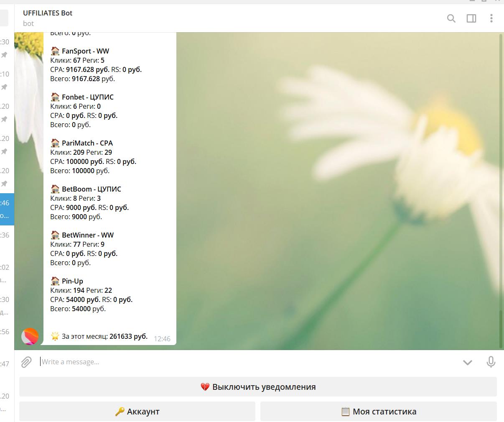Hide the bot keyboard using the chevron
Viewport: 504px width, 422px height.
(468, 362)
